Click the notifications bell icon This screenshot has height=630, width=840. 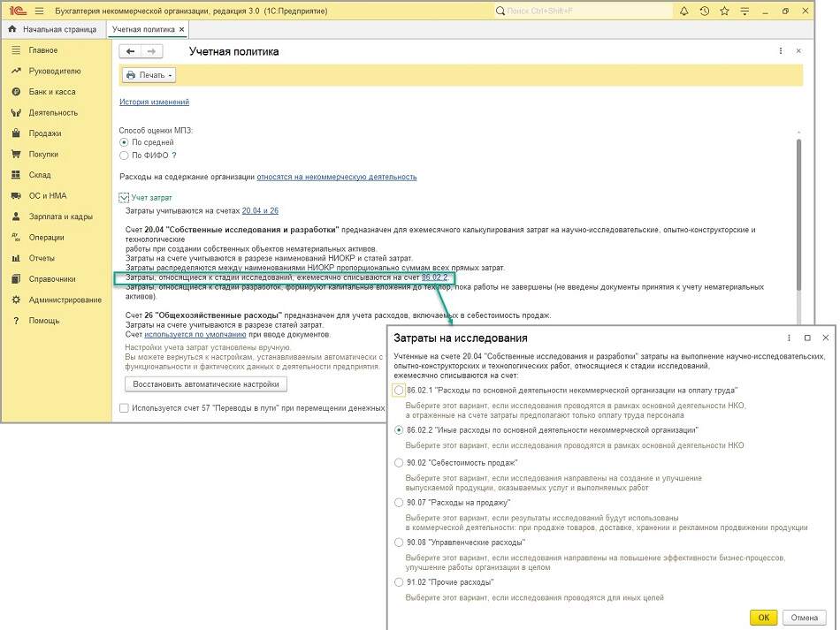point(683,11)
